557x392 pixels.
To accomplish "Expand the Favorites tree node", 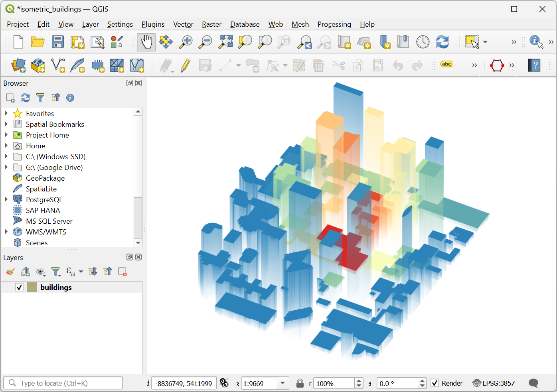I will (6, 114).
